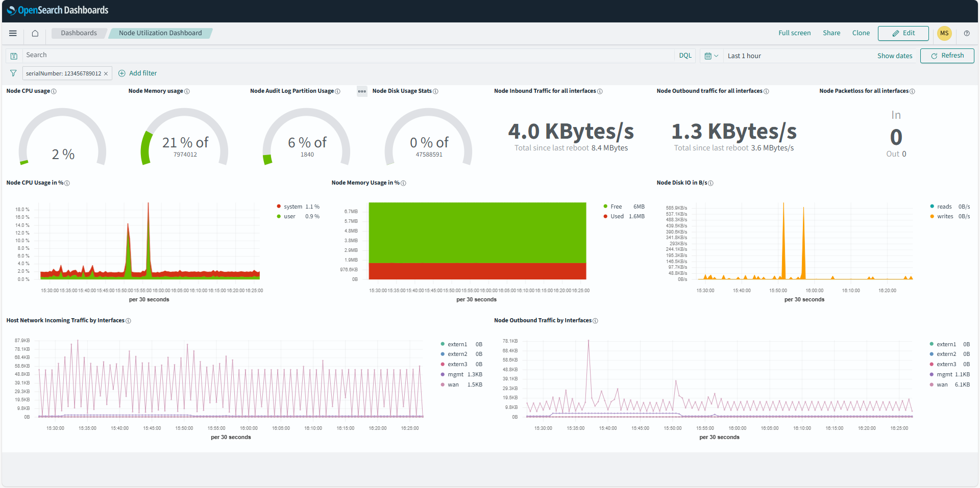This screenshot has height=488, width=980.
Task: Open the Last 1 hour time range picker
Action: point(744,56)
